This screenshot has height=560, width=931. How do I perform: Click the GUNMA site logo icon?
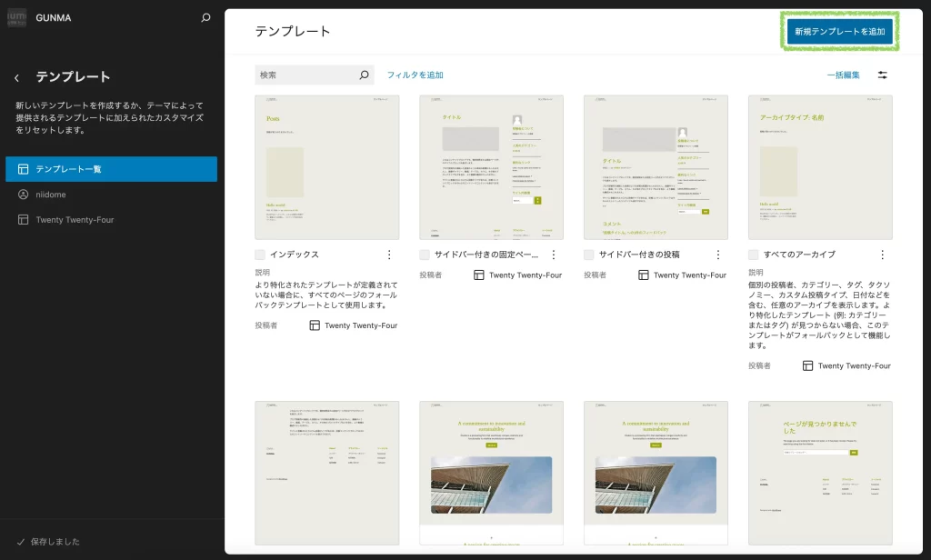point(16,17)
